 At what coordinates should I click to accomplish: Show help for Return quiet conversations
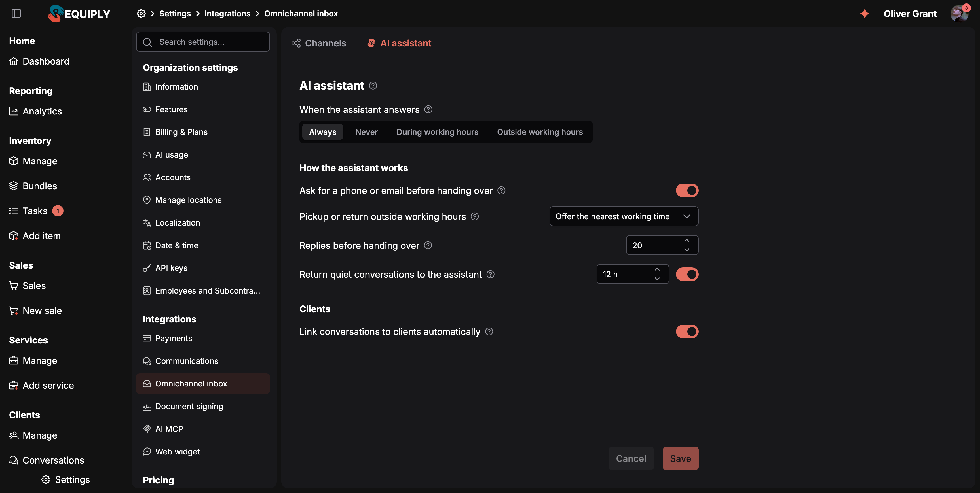coord(491,274)
